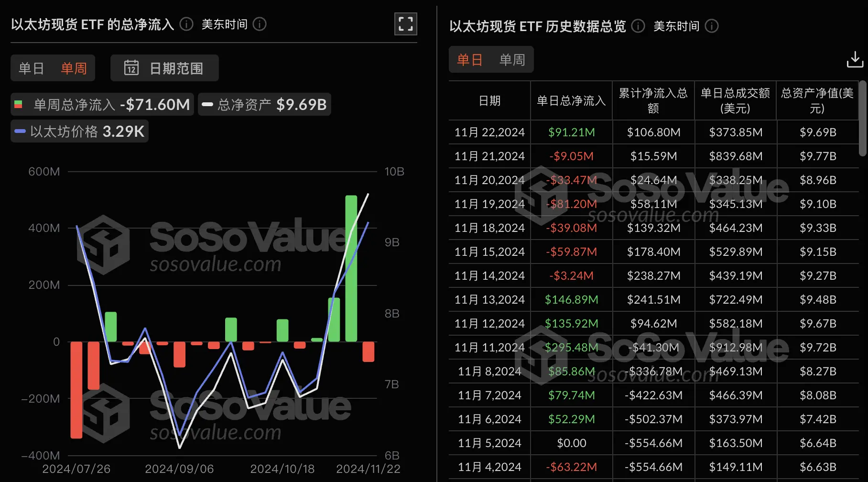This screenshot has width=868, height=482.
Task: Click the info icon beside 美东时间 on right panel
Action: pyautogui.click(x=712, y=26)
